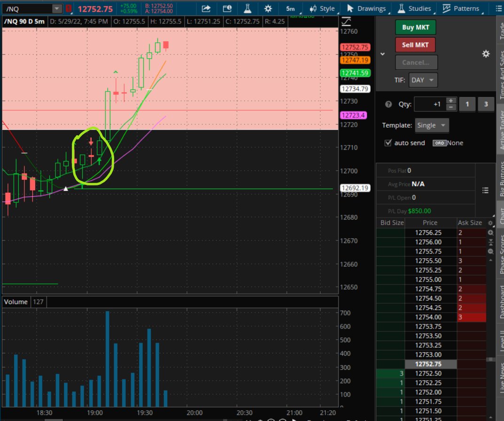Click the 12741.59 green price label
The height and width of the screenshot is (421, 504).
coord(355,73)
